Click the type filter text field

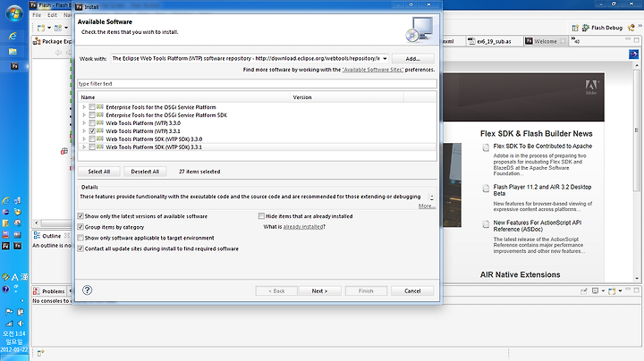tap(257, 84)
